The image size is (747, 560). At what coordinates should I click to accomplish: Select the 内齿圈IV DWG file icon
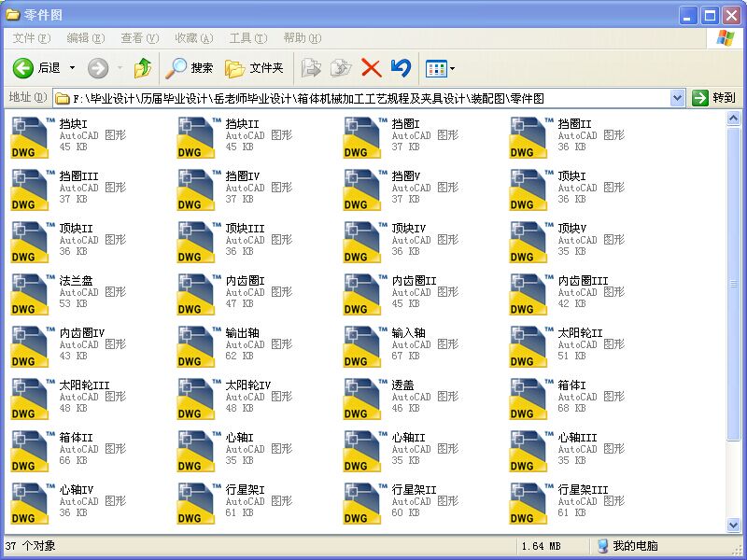pos(30,346)
